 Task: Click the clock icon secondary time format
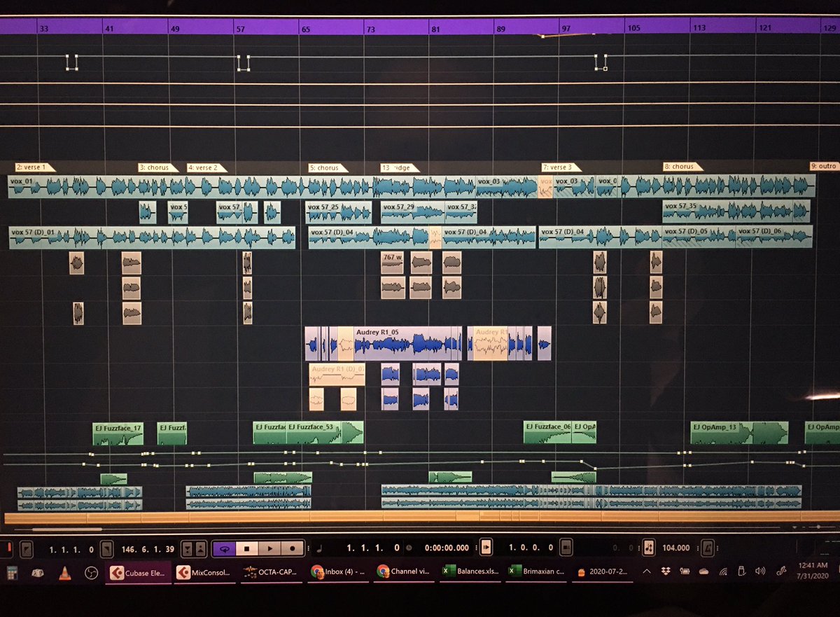409,548
